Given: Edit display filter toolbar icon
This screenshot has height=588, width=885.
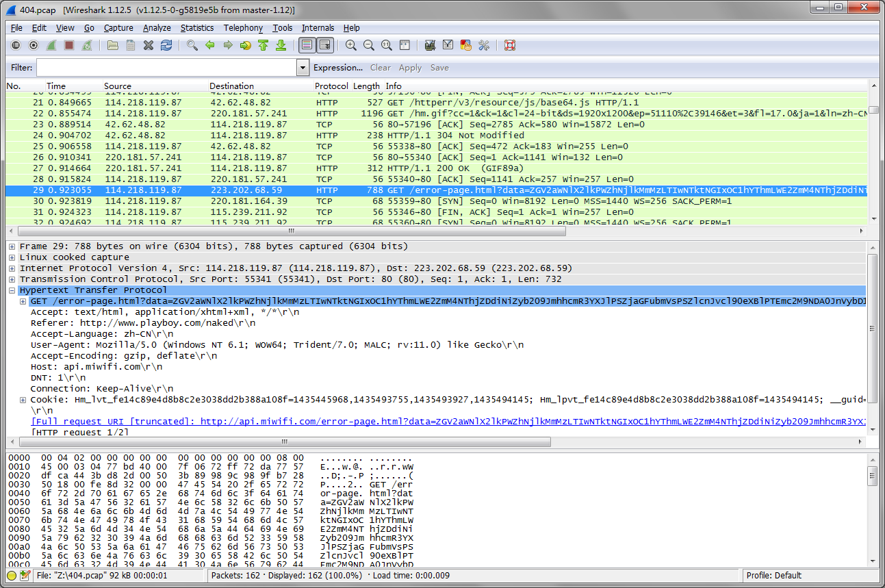Looking at the screenshot, I should (448, 45).
